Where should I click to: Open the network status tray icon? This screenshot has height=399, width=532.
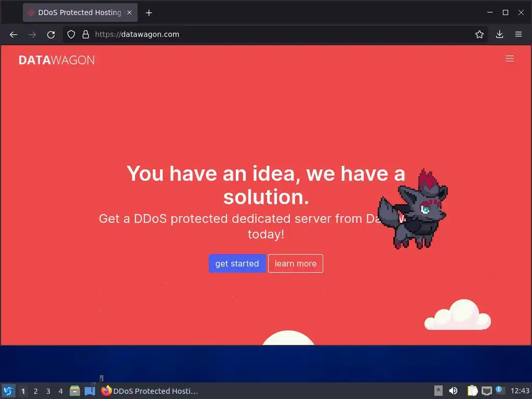click(x=486, y=391)
